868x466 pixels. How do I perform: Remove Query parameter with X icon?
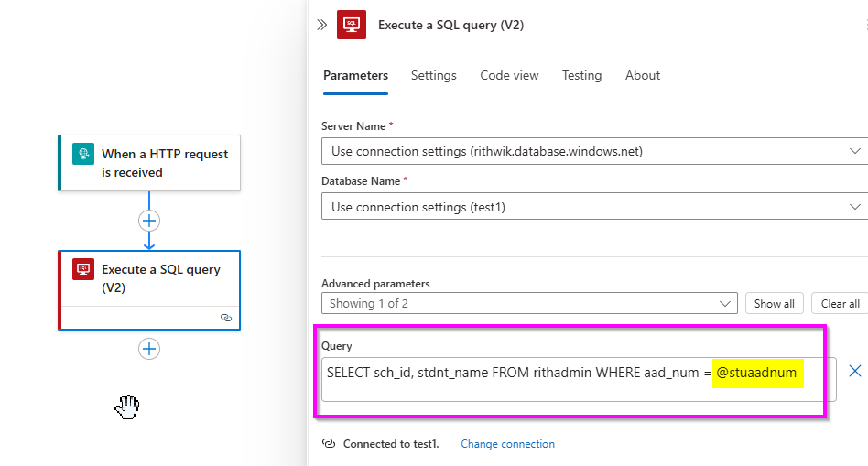854,371
